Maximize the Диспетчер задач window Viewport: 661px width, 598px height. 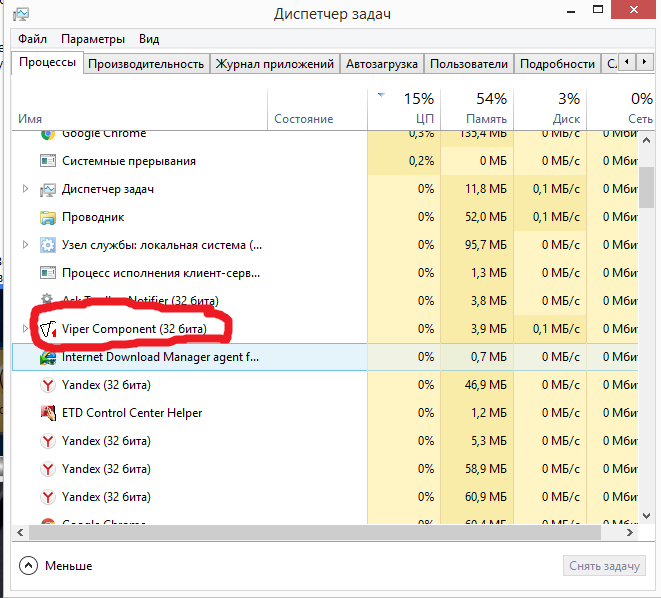coord(598,9)
